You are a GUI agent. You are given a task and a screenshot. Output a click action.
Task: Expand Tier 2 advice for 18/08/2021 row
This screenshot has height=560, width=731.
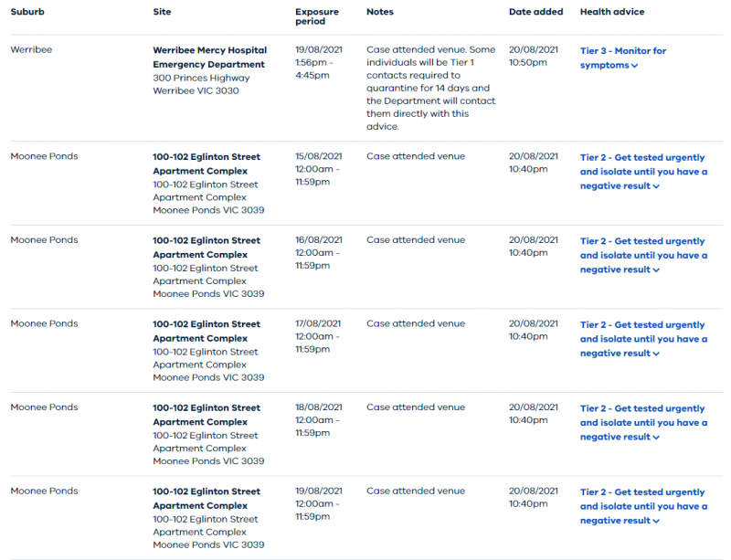(643, 423)
